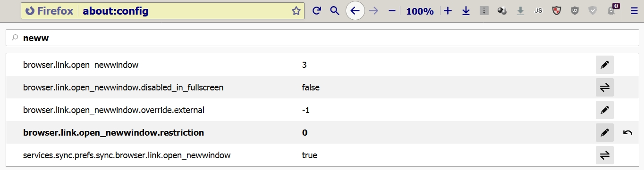Image resolution: width=644 pixels, height=170 pixels.
Task: Reset browser.link.open_newwindow.restriction to default
Action: [627, 133]
